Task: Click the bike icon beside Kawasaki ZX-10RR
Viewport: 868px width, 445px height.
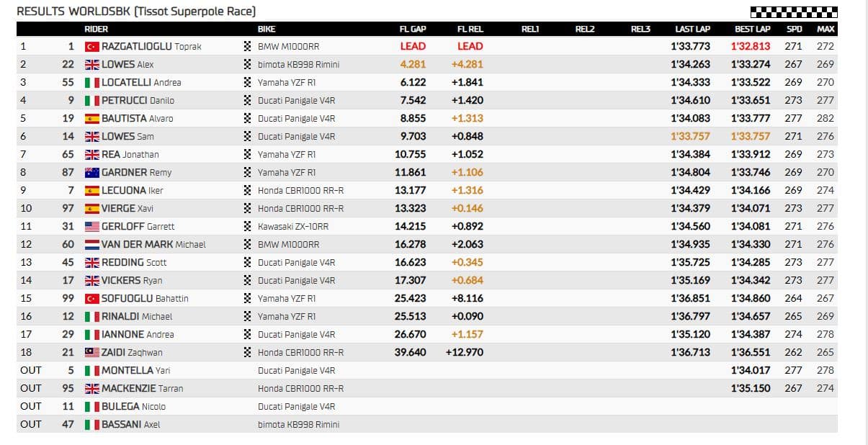Action: pyautogui.click(x=248, y=226)
